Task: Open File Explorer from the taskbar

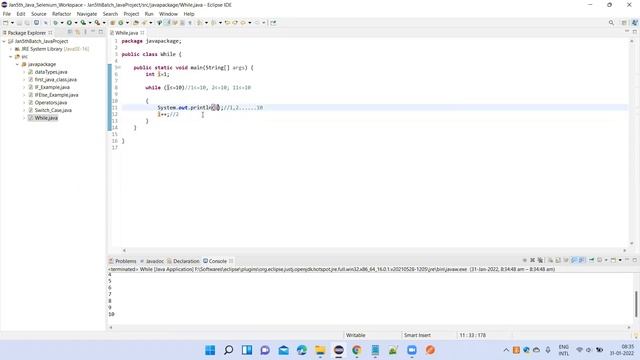Action: point(320,350)
